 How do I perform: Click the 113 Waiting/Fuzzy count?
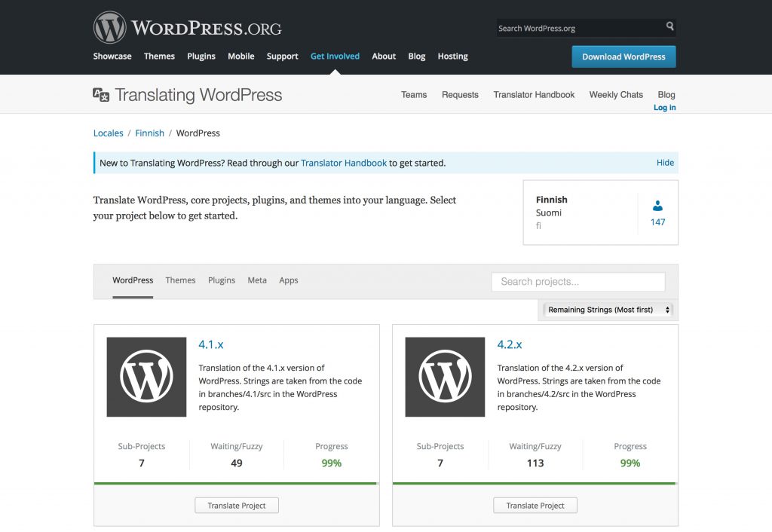click(x=535, y=463)
